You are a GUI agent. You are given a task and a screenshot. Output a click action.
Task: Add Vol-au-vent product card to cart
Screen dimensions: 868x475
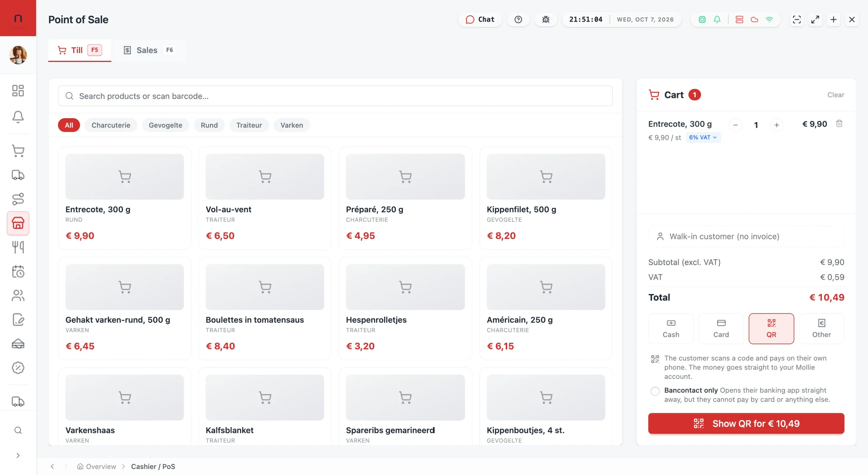[265, 198]
